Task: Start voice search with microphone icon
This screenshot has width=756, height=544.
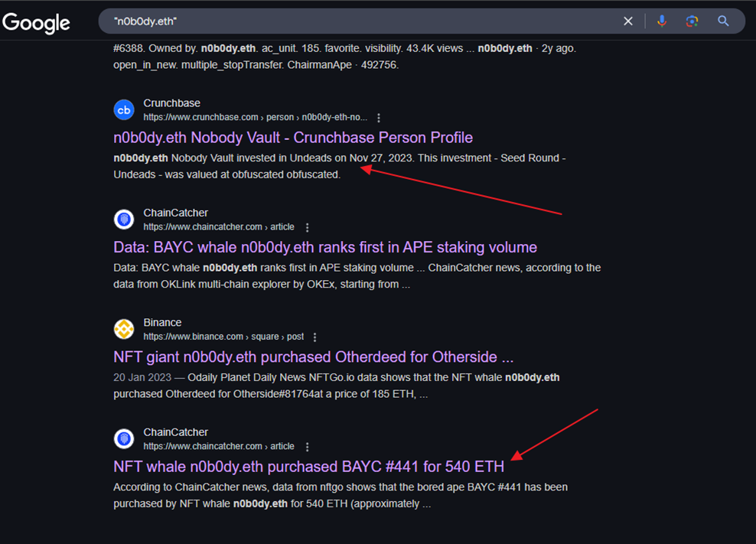Action: (x=662, y=21)
